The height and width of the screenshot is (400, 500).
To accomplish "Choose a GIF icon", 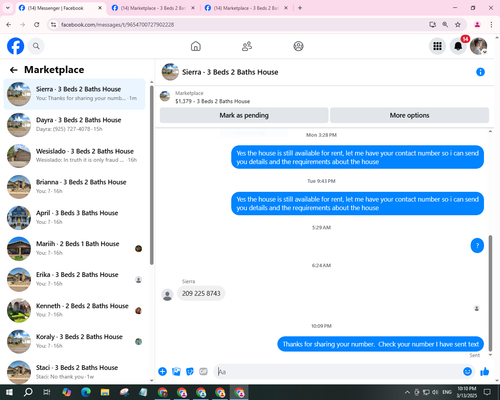I will click(203, 371).
